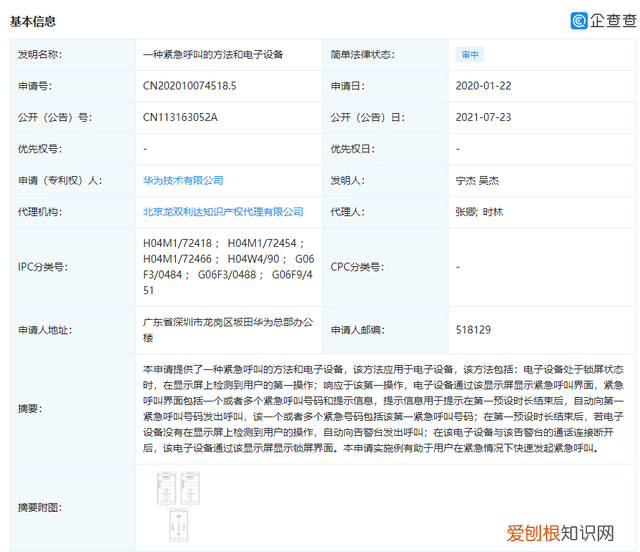The height and width of the screenshot is (552, 640).
Task: Click the 优先权号 label cell
Action: click(73, 149)
